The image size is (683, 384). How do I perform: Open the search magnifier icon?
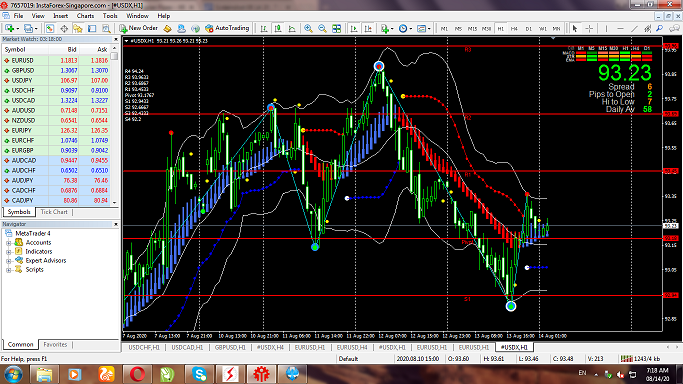[660, 28]
